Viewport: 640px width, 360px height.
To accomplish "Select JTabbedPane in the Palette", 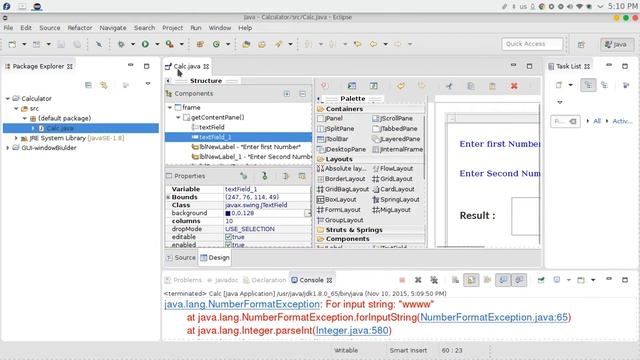I will pyautogui.click(x=395, y=129).
